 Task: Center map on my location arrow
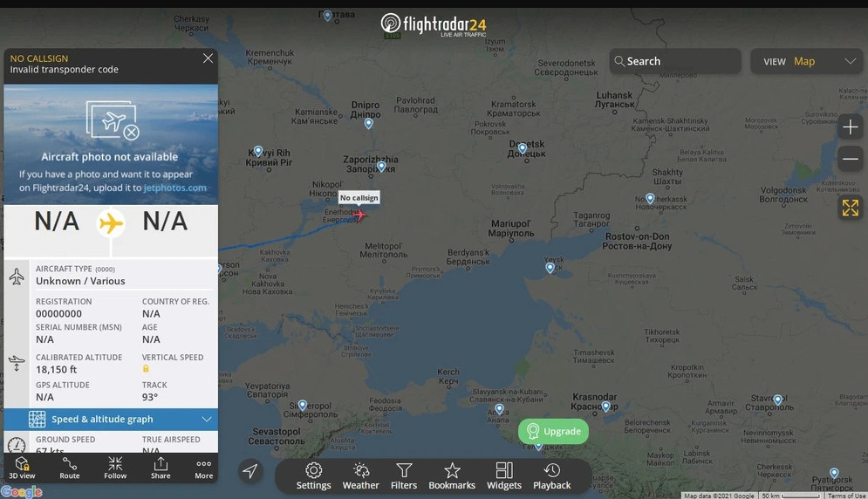250,471
